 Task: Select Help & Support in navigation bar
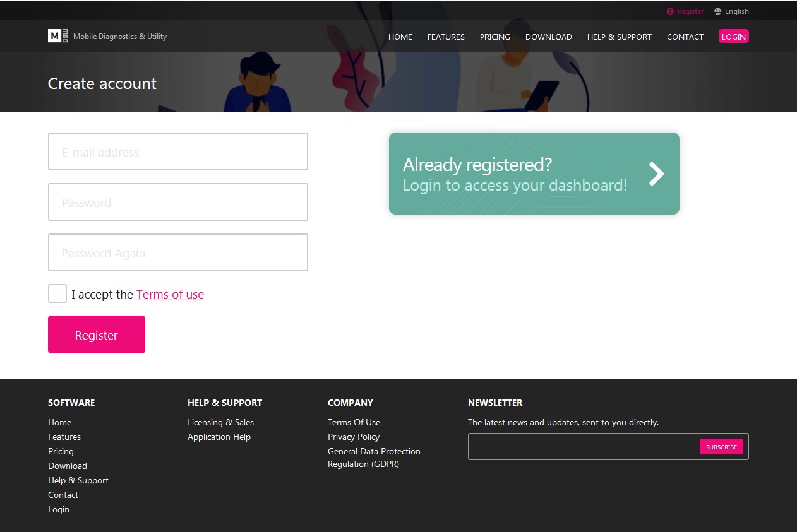(619, 37)
